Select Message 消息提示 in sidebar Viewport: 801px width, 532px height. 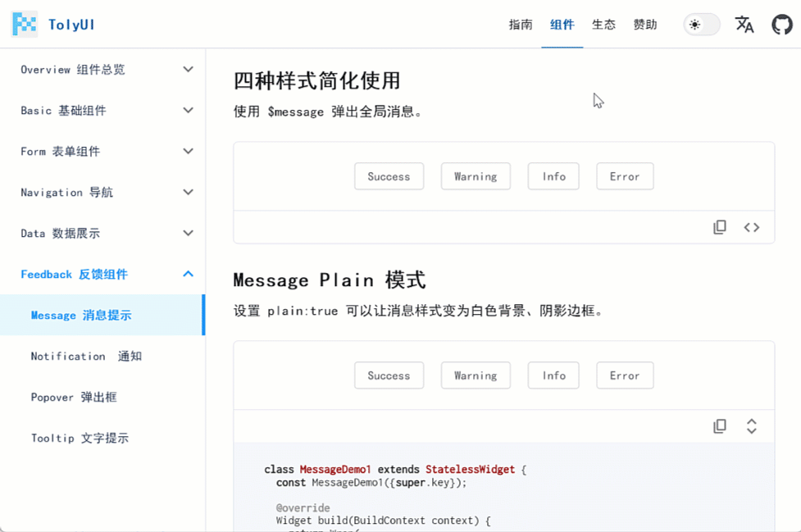102,315
